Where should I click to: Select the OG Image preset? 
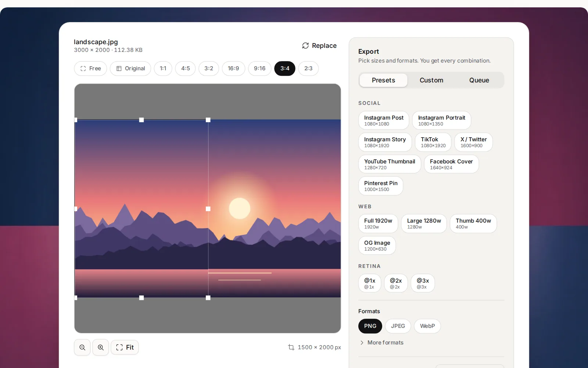377,245
